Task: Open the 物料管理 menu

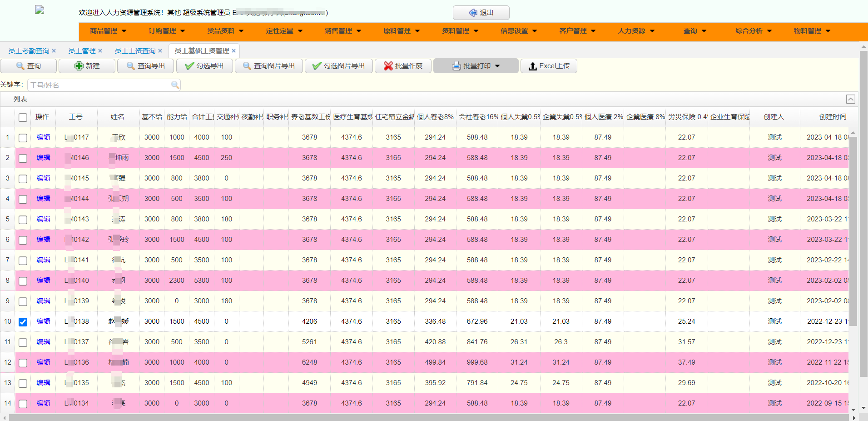Action: (812, 31)
